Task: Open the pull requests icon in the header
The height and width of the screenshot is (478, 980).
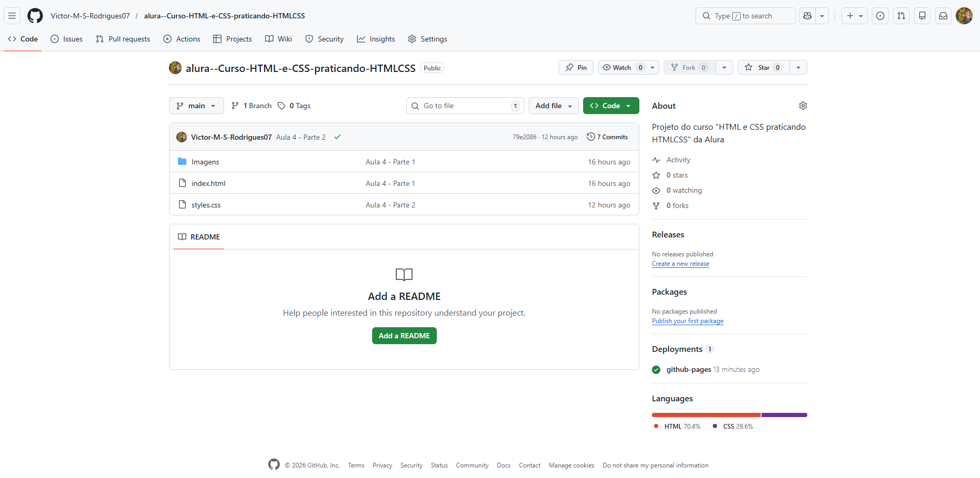Action: point(901,16)
